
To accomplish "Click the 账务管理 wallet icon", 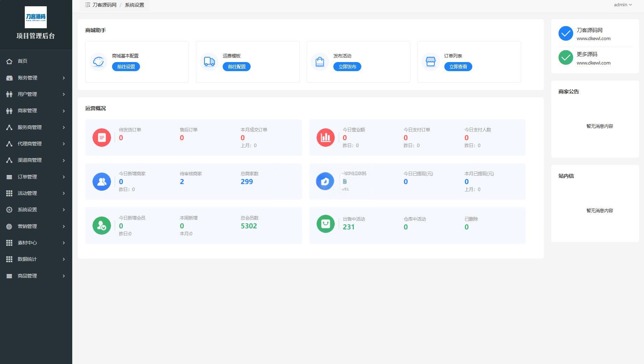I will click(x=9, y=78).
